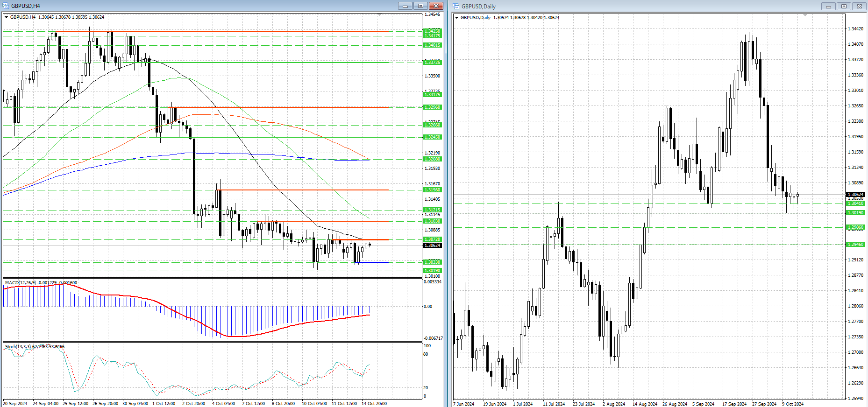Click the 1.32960 resistance price tag
This screenshot has width=868, height=407.
[432, 107]
